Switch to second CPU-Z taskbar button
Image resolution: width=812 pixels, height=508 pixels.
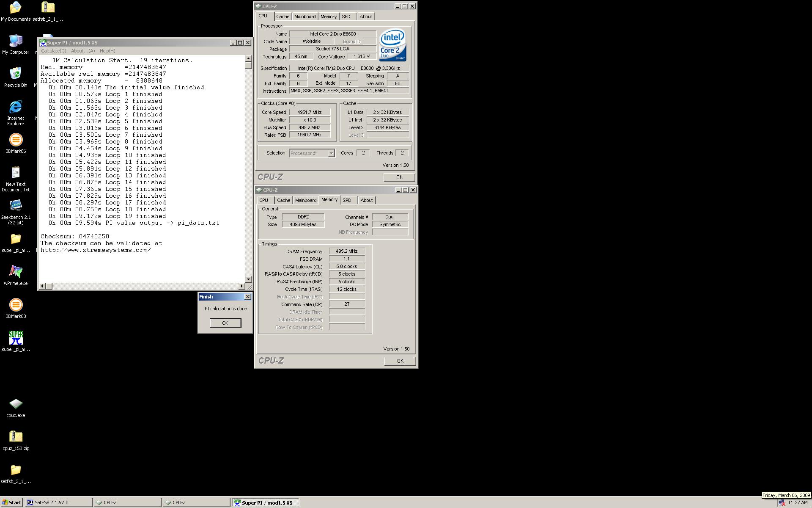[x=197, y=502]
